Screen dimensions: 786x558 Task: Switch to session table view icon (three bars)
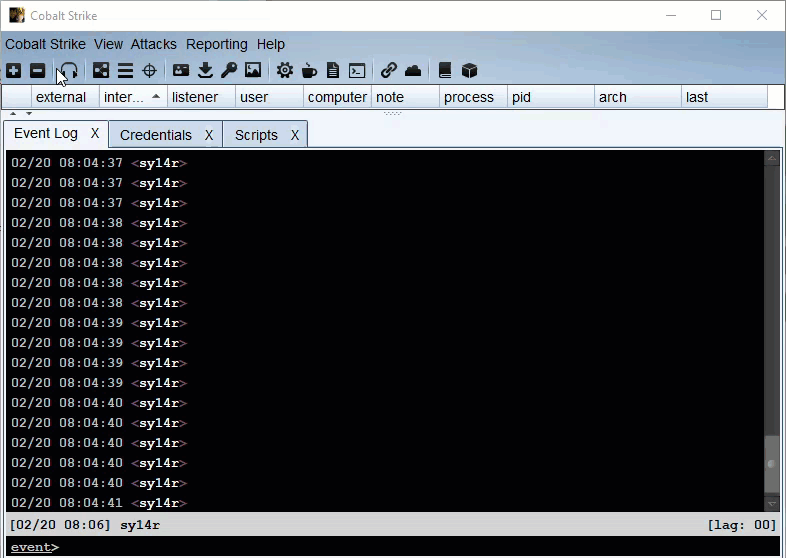click(125, 71)
